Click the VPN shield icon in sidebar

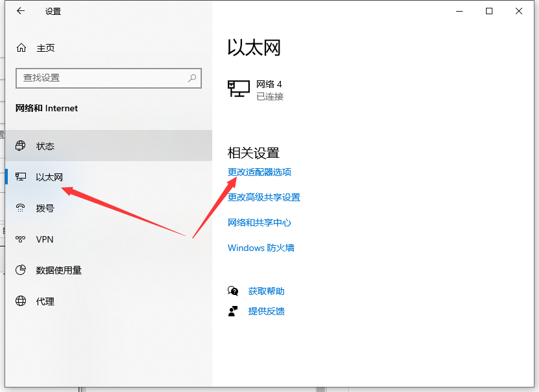22,239
